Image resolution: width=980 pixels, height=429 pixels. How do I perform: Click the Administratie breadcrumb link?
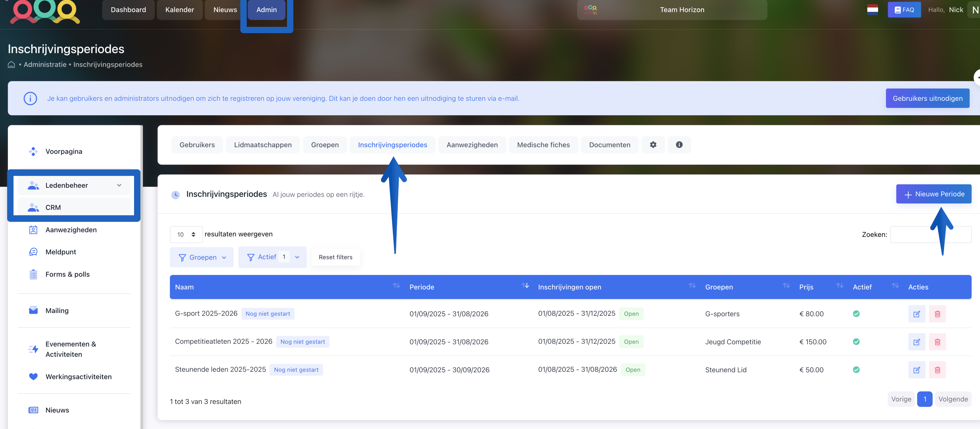tap(45, 65)
